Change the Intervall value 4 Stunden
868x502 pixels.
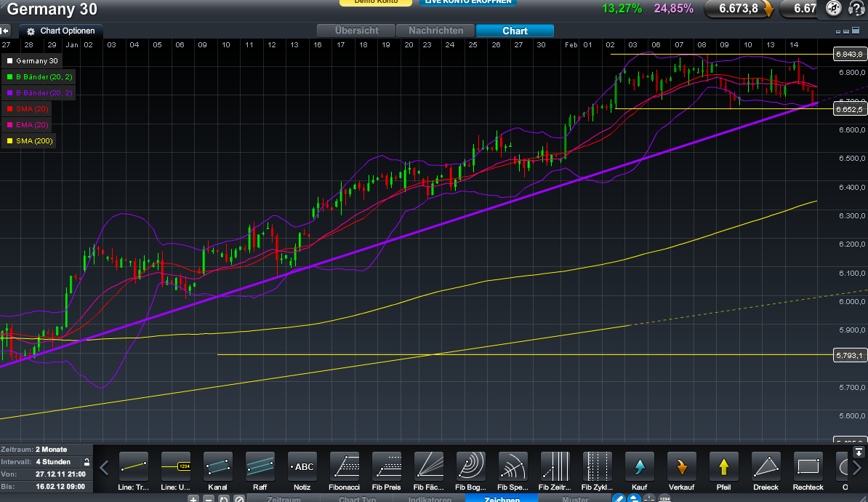[x=53, y=461]
